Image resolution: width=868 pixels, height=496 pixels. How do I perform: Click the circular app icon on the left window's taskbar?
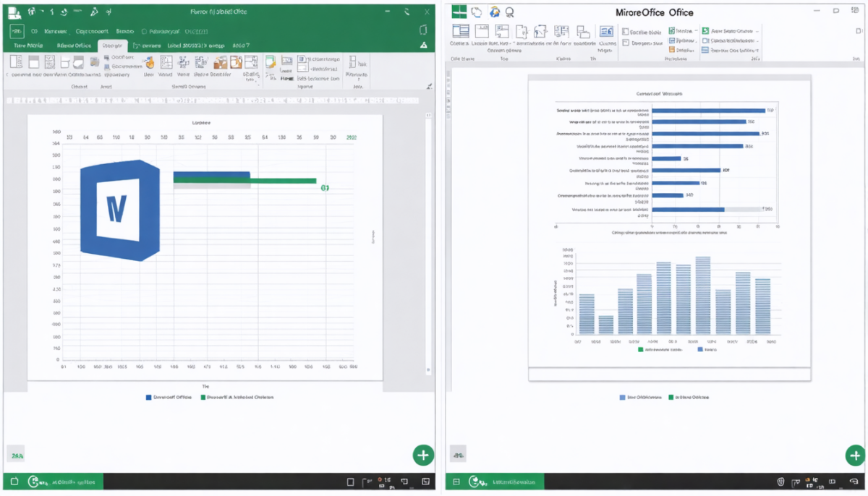33,482
